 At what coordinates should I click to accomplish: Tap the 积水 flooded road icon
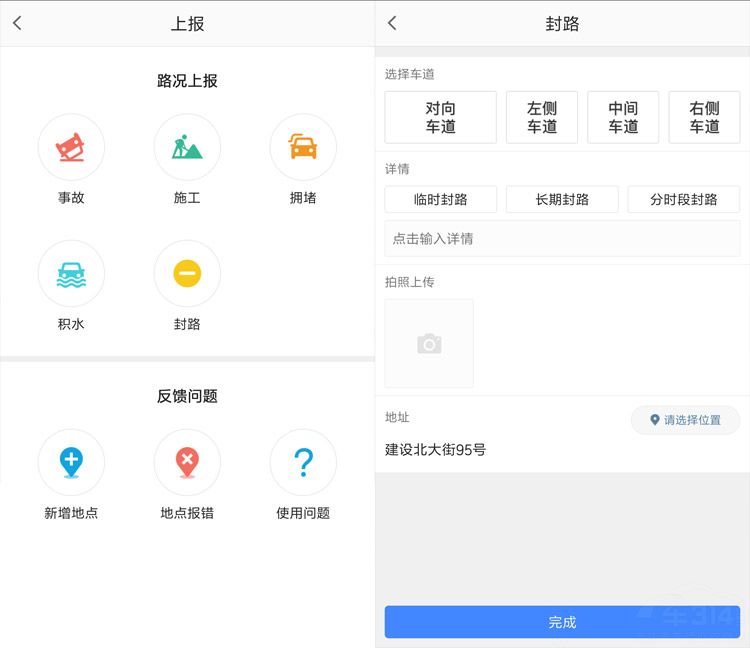coord(71,274)
